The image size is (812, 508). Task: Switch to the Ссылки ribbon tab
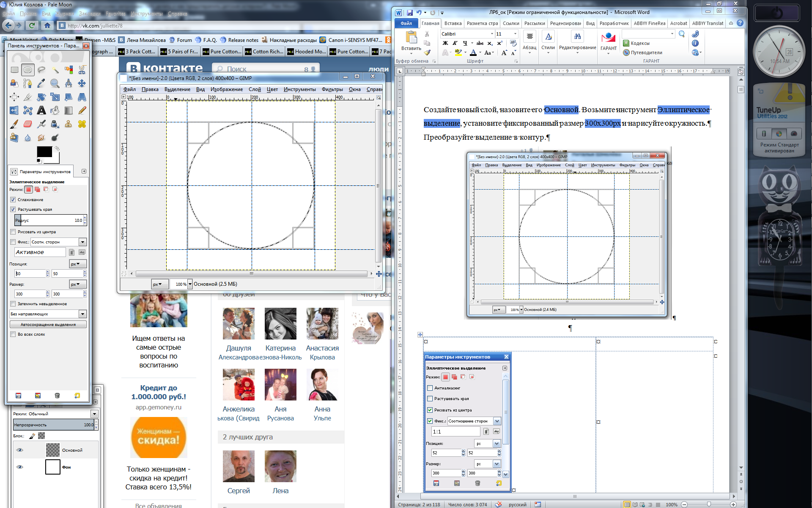pos(511,23)
